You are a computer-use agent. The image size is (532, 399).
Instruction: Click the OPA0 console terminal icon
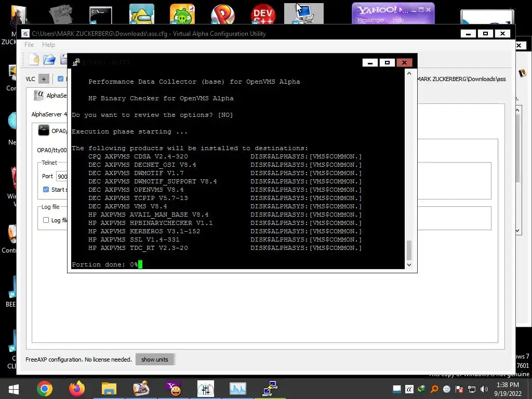(x=44, y=130)
